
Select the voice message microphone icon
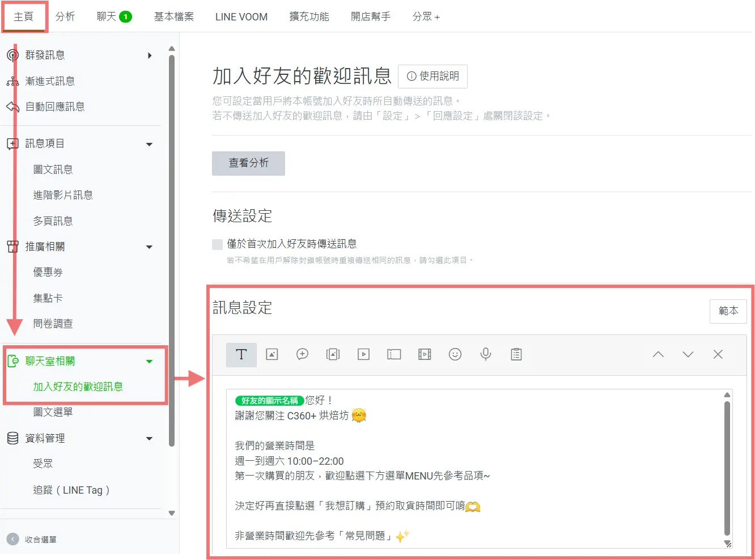pos(486,355)
